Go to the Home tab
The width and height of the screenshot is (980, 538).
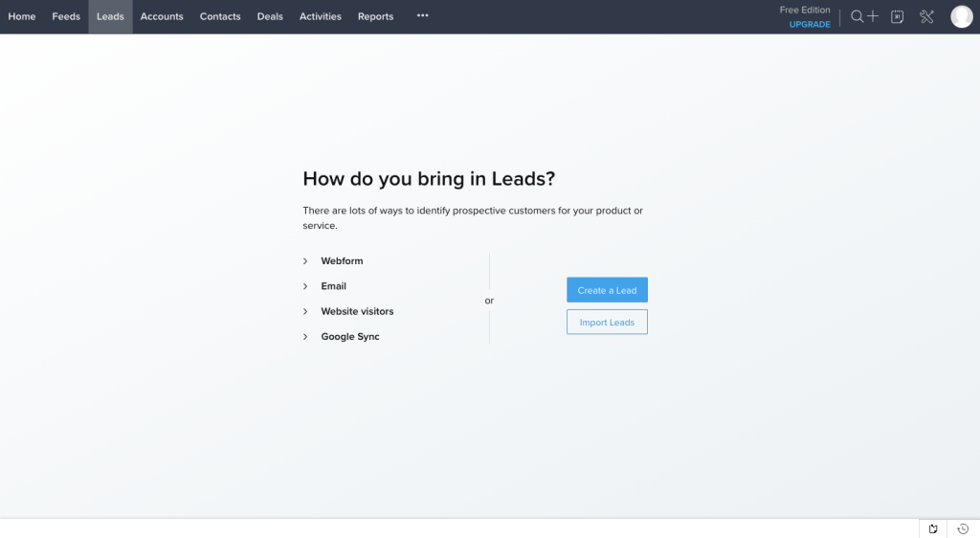[x=22, y=16]
